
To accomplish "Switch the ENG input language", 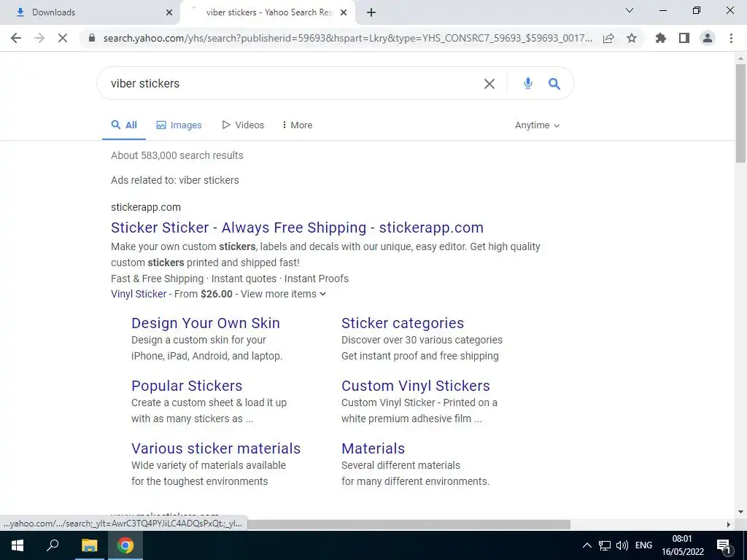I will 643,545.
